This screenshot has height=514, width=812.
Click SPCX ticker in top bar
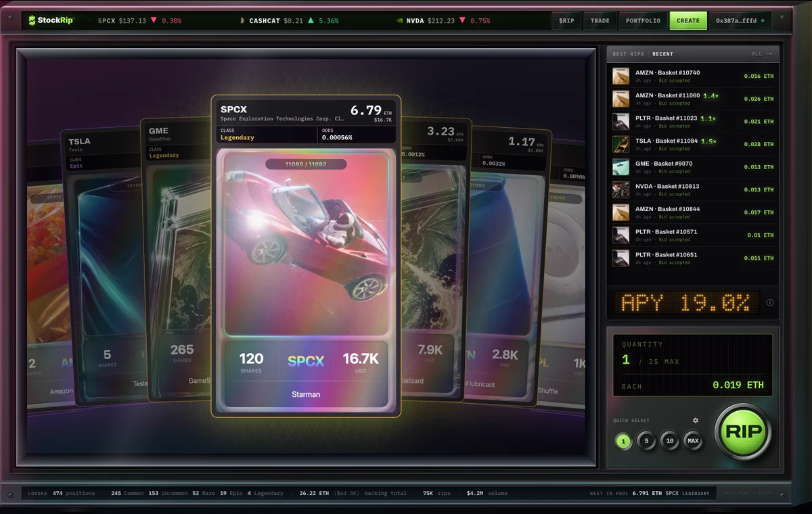tap(139, 21)
